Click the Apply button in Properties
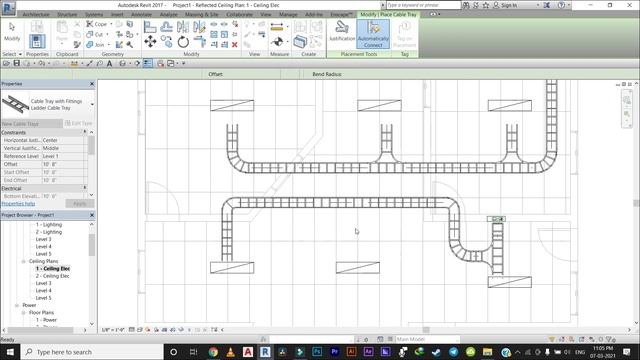The image size is (640, 360). point(80,203)
